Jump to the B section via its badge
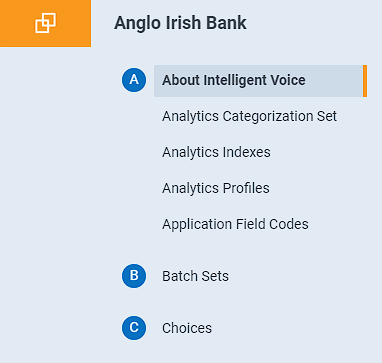The width and height of the screenshot is (382, 363). pos(134,276)
